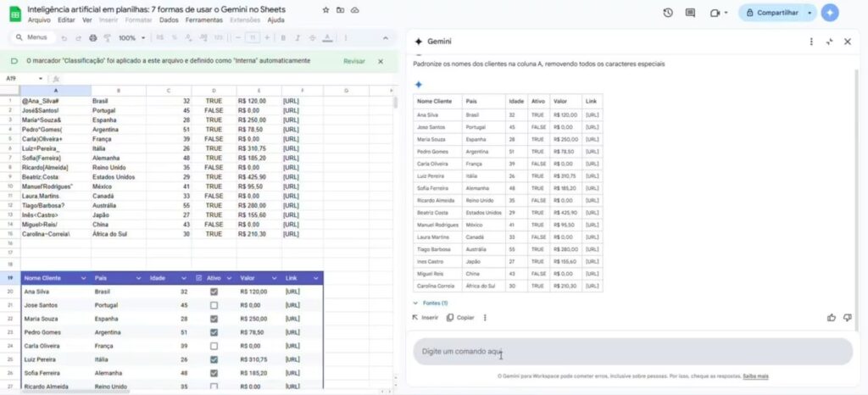This screenshot has height=395, width=868.
Task: Click the Redo arrow in toolbar
Action: click(x=79, y=38)
